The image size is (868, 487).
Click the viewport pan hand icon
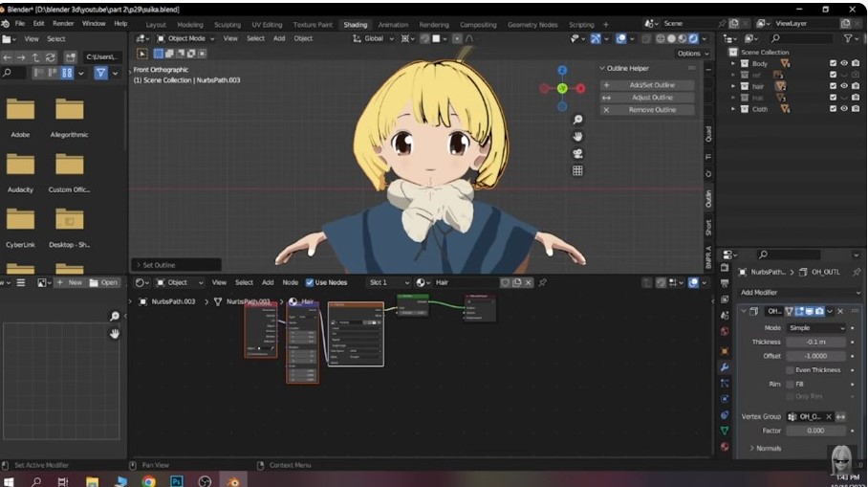click(x=577, y=136)
